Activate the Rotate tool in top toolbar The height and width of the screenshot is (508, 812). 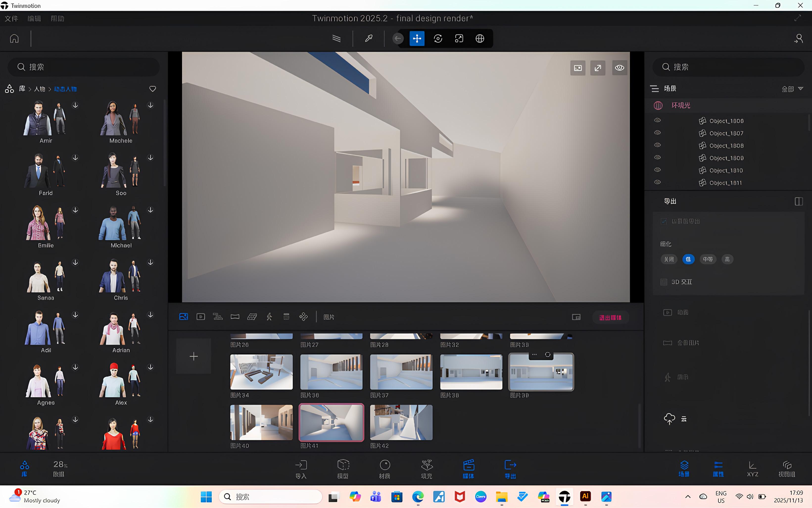click(438, 39)
